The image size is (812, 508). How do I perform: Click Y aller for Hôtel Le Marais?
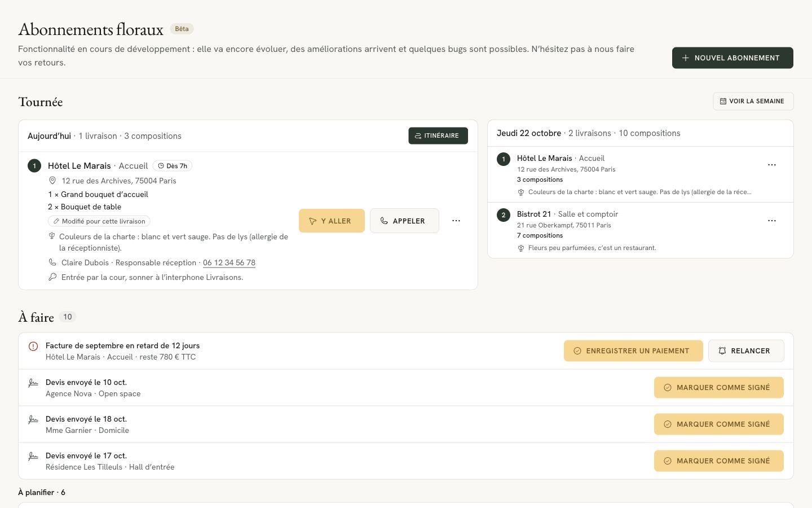coord(332,221)
